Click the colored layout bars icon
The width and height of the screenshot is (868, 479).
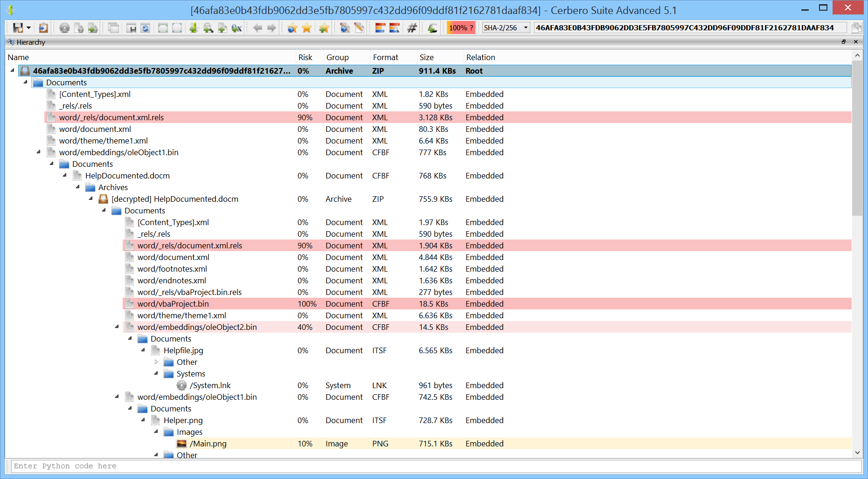[x=380, y=28]
